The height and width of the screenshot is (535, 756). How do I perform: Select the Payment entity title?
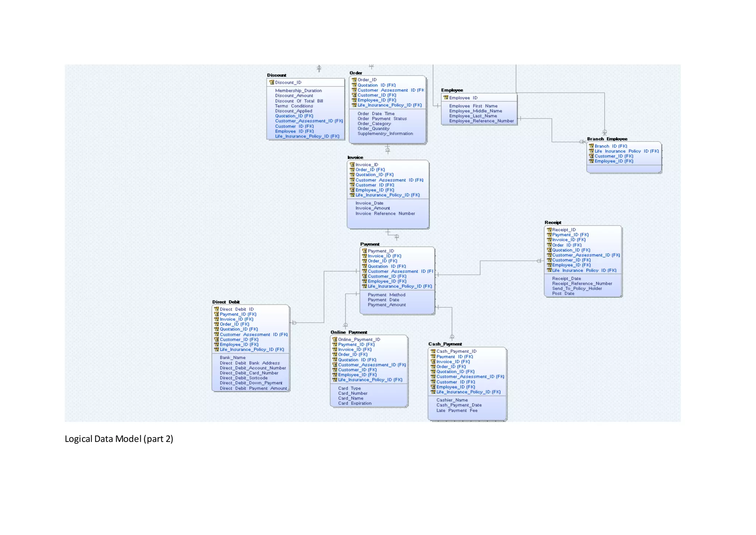(x=370, y=244)
